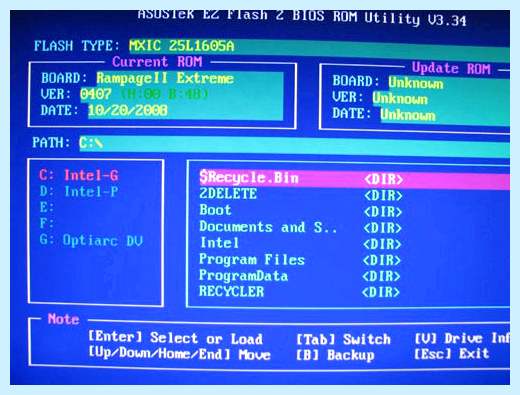The height and width of the screenshot is (395, 520).
Task: Click the [Tab] Switch hint
Action: point(343,339)
